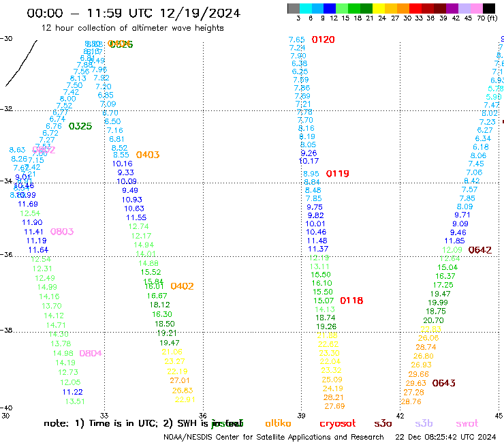Click the NOAA/NESDIS footer credit text
Image resolution: width=504 pixels, height=443 pixels.
coord(274,438)
